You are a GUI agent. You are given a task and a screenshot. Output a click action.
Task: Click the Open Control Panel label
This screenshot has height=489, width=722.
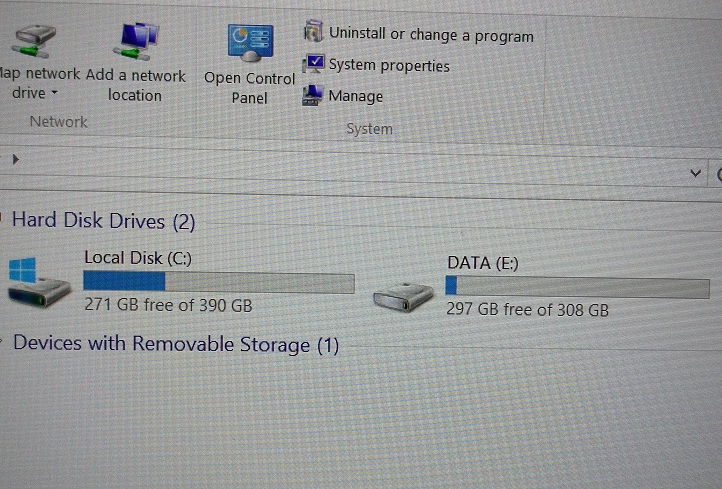point(249,88)
